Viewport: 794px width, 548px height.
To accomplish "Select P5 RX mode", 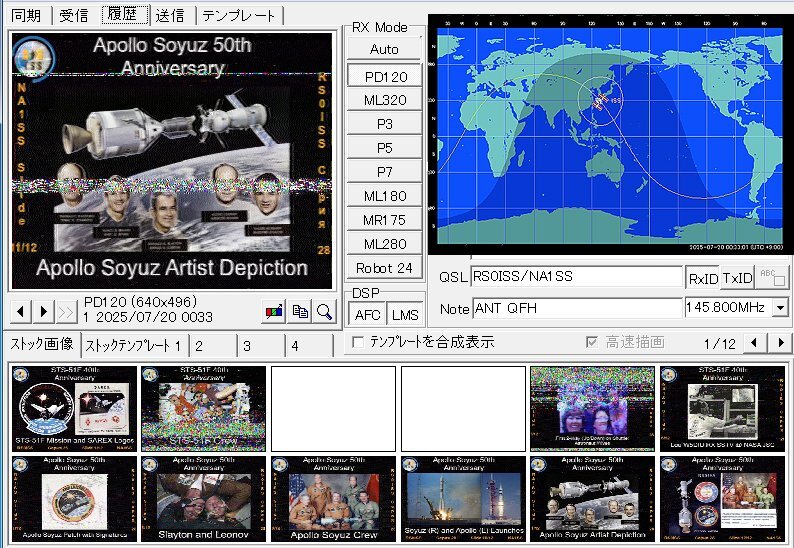I will click(384, 147).
